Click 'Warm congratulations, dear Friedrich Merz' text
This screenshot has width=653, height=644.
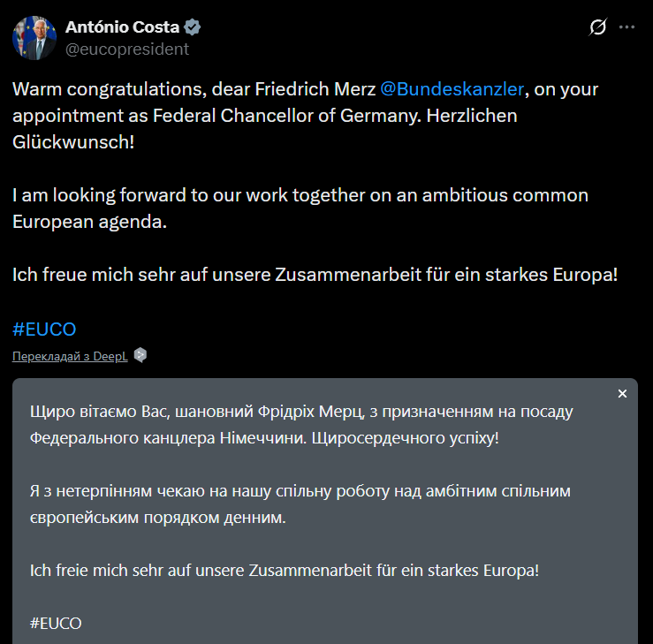(x=193, y=89)
